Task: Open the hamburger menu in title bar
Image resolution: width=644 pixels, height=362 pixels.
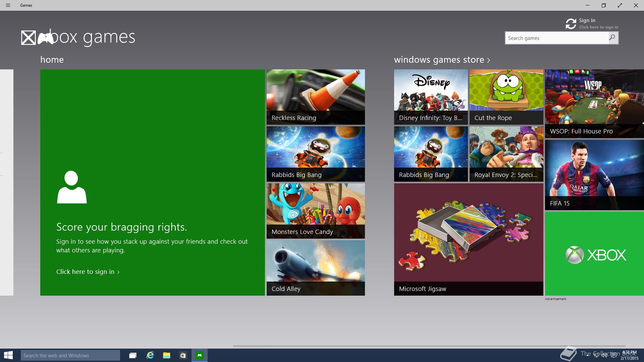Action: click(x=8, y=5)
